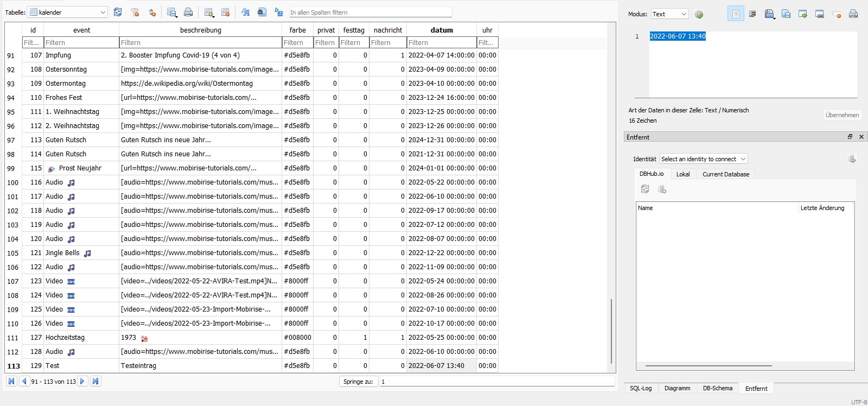Screen dimensions: 868x406
Task: Open the Identität dropdown to select an identity
Action: [704, 159]
